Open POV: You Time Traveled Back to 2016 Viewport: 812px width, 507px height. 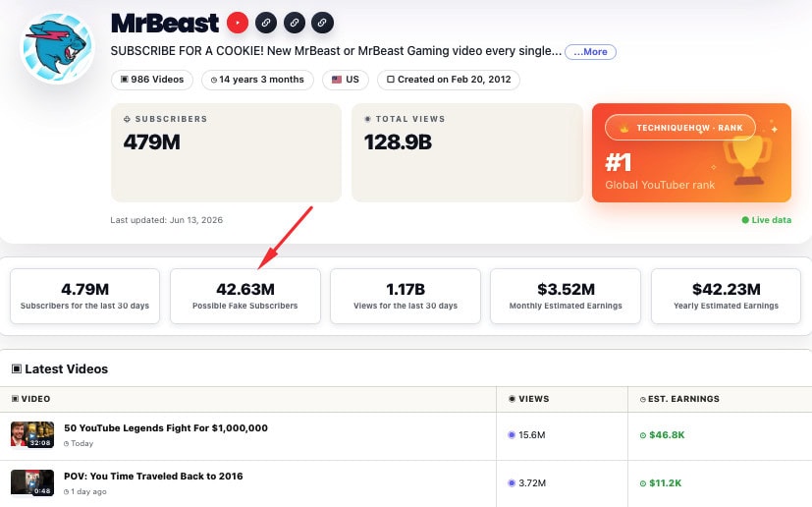tap(153, 477)
